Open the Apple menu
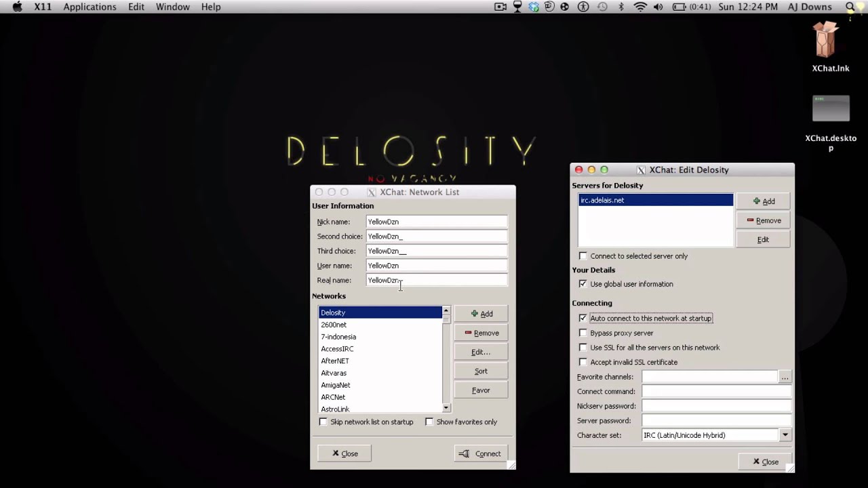Viewport: 868px width, 488px height. (x=18, y=7)
